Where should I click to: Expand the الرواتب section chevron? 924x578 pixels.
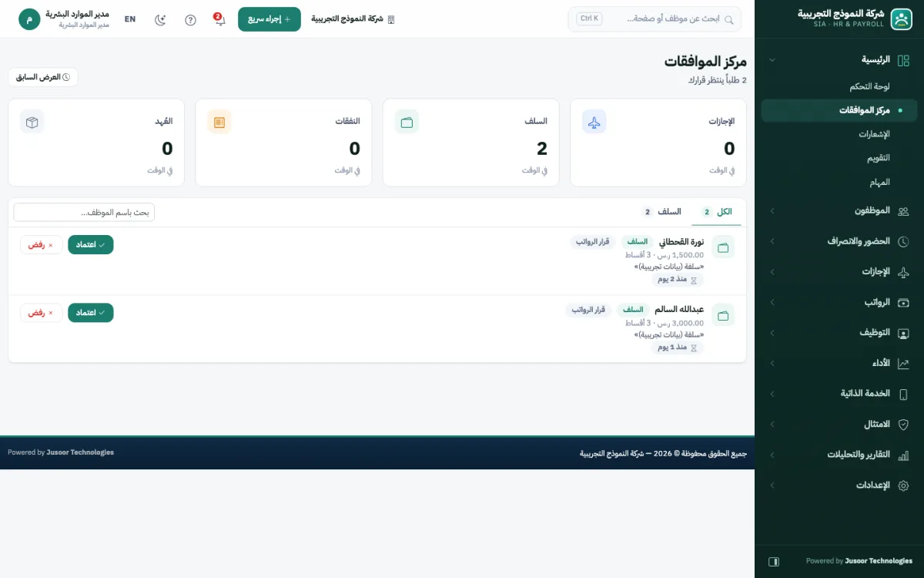pyautogui.click(x=772, y=302)
